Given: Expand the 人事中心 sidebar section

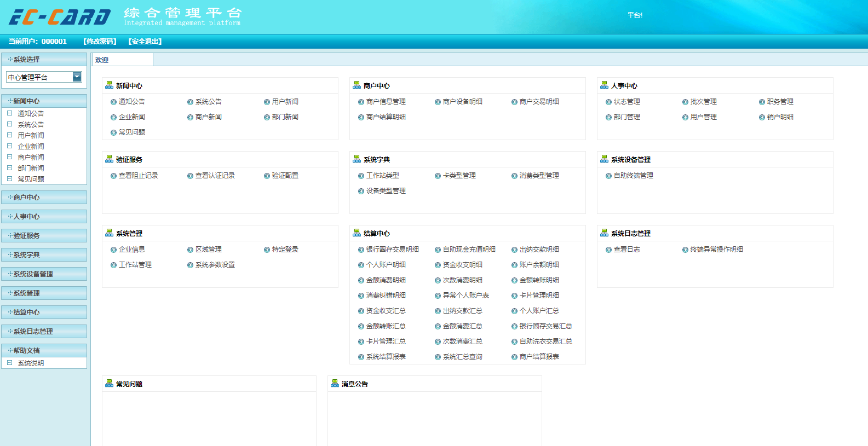Looking at the screenshot, I should pos(44,216).
